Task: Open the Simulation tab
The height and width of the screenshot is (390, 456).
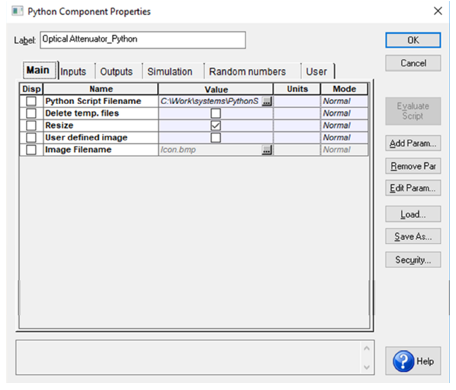Action: [x=170, y=71]
